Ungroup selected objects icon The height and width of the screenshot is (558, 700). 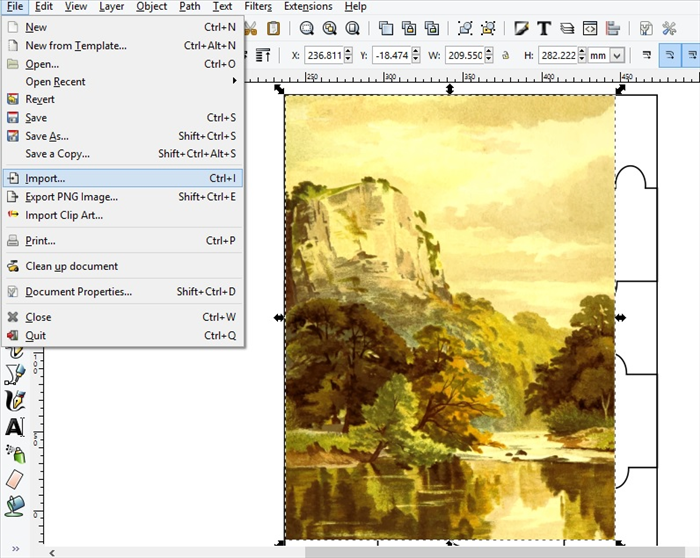pyautogui.click(x=488, y=29)
